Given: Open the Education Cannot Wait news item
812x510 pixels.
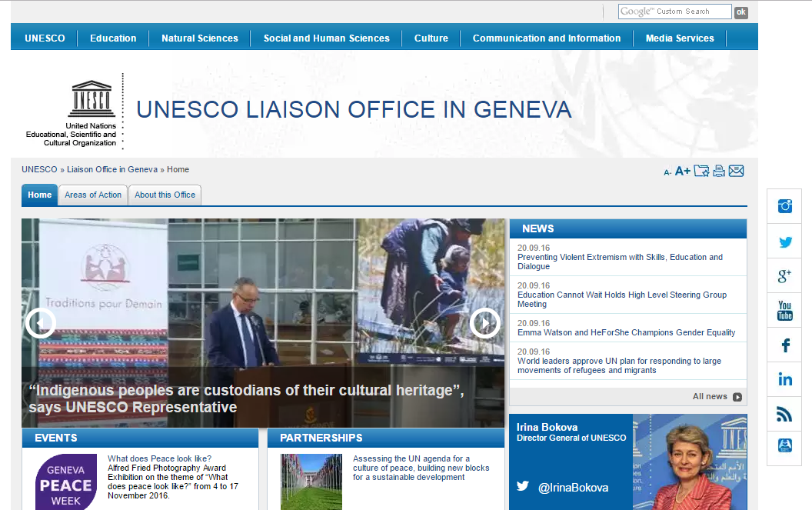Looking at the screenshot, I should click(622, 299).
